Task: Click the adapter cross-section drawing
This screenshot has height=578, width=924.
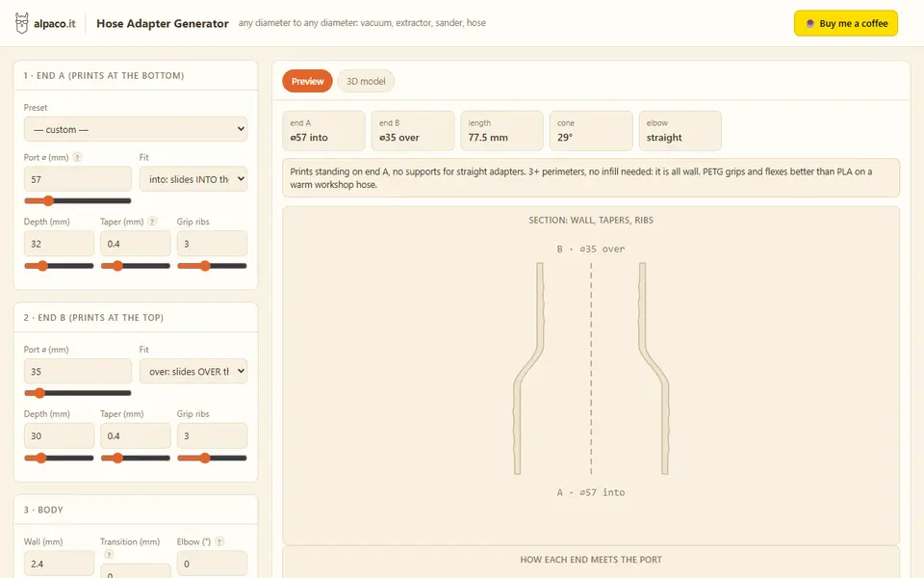Action: point(591,369)
